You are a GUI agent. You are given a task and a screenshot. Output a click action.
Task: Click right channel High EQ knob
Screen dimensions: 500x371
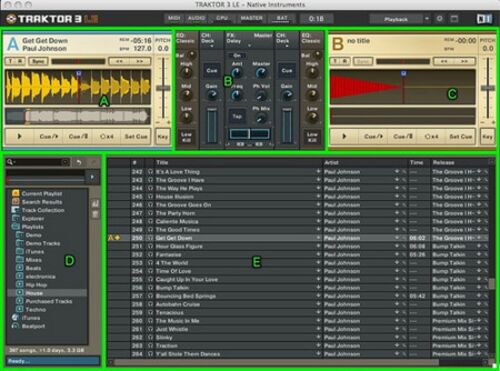312,72
